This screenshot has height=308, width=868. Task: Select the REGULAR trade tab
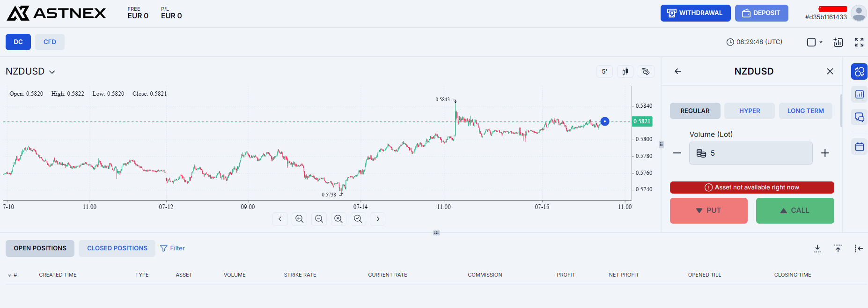tap(695, 111)
